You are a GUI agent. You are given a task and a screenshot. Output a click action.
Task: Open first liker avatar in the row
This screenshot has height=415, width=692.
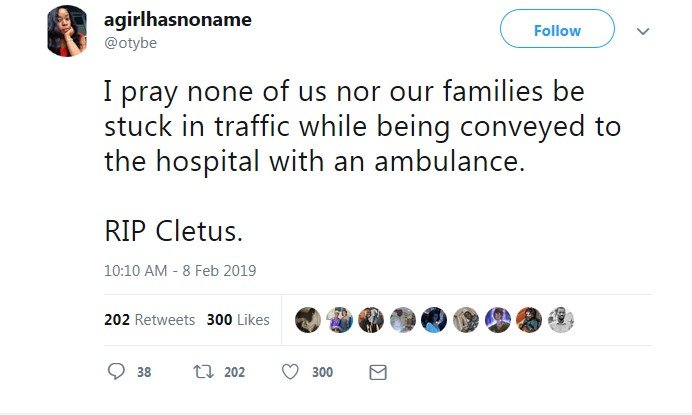pos(308,320)
